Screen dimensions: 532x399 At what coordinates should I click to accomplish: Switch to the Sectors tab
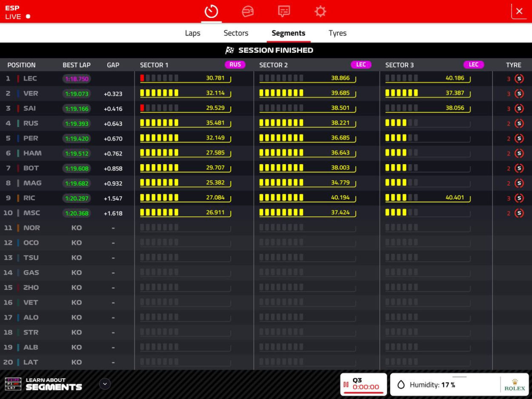pos(236,33)
